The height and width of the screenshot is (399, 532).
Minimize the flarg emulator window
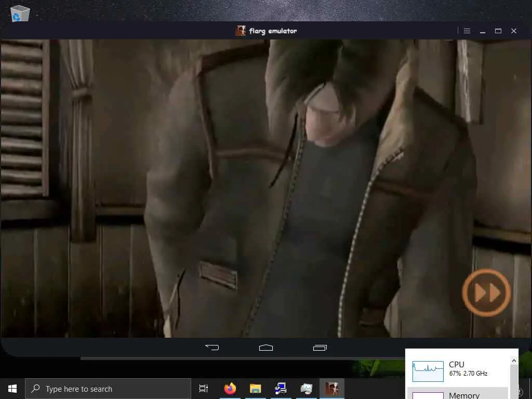pos(483,31)
